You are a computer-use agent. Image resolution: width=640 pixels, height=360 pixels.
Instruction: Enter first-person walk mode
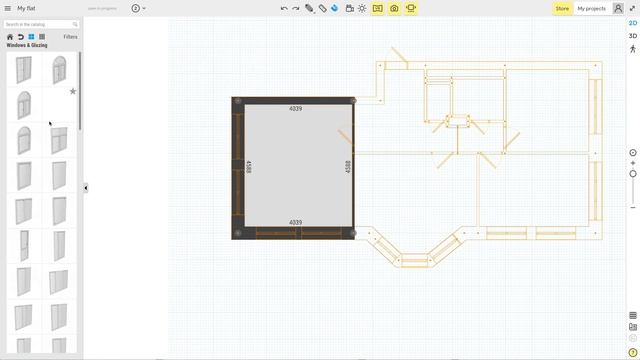click(633, 49)
